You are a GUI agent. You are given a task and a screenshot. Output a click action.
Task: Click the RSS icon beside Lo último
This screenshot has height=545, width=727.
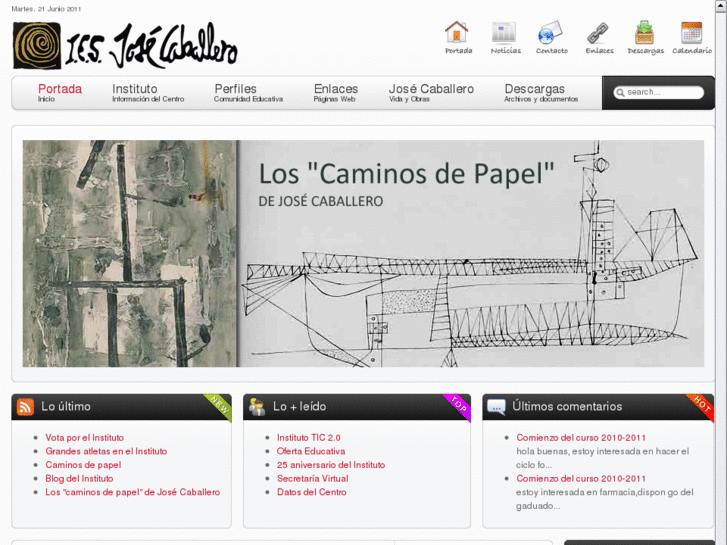click(x=25, y=407)
